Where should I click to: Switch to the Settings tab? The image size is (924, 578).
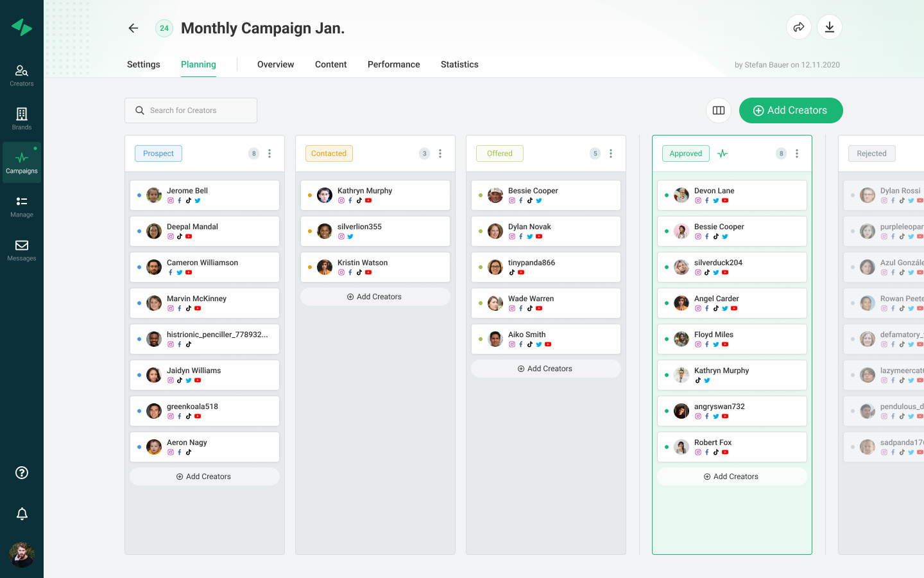[144, 64]
